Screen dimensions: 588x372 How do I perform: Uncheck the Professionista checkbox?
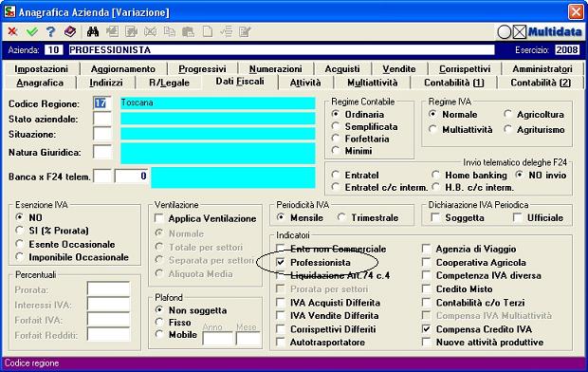tap(280, 262)
